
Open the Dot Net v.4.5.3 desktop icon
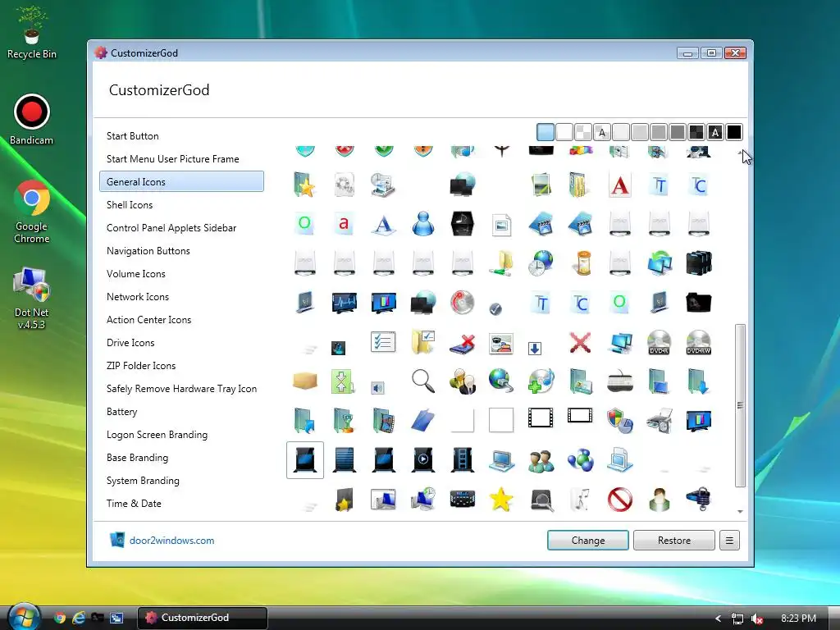(x=32, y=298)
